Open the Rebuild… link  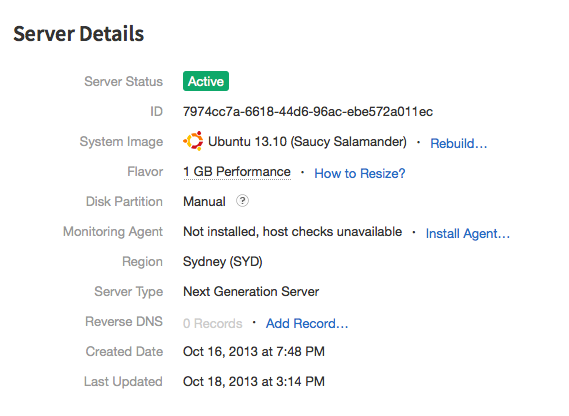[458, 143]
